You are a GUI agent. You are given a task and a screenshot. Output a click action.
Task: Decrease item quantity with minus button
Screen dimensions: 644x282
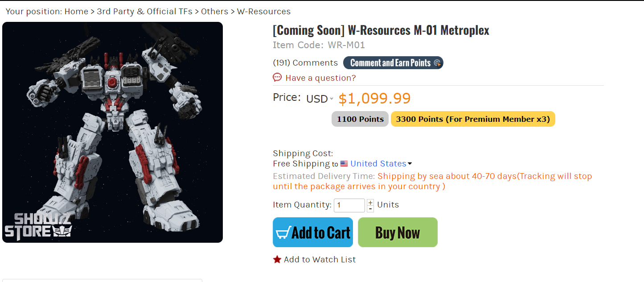tap(370, 209)
